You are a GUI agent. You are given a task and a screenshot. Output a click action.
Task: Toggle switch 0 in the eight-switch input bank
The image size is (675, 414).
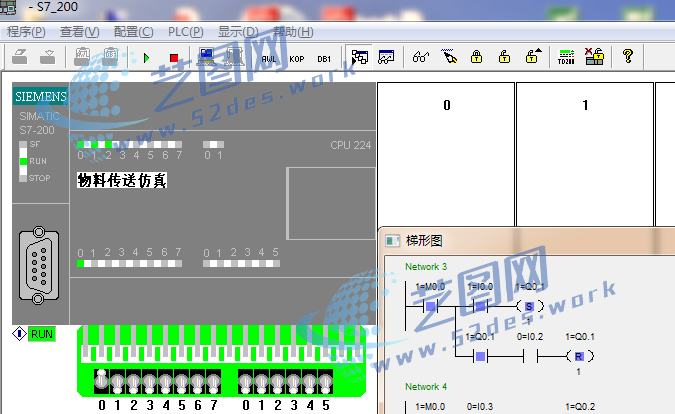[x=101, y=381]
